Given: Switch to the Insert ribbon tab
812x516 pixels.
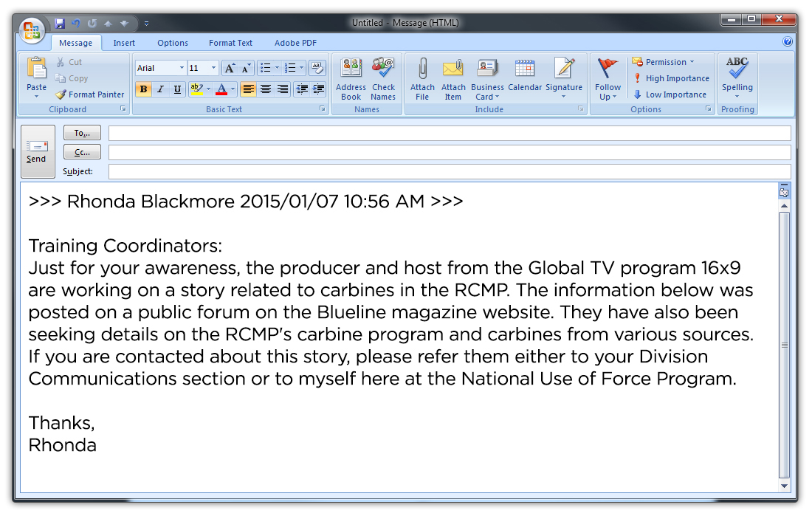Looking at the screenshot, I should tap(124, 43).
